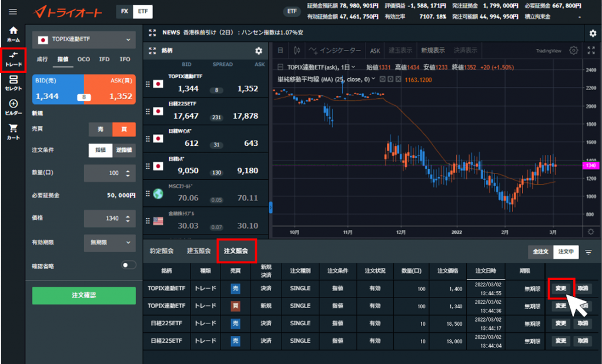Screen dimensions: 602x364
Task: Click 変更 for the 18,500 日経225ETF order
Action: 561,323
